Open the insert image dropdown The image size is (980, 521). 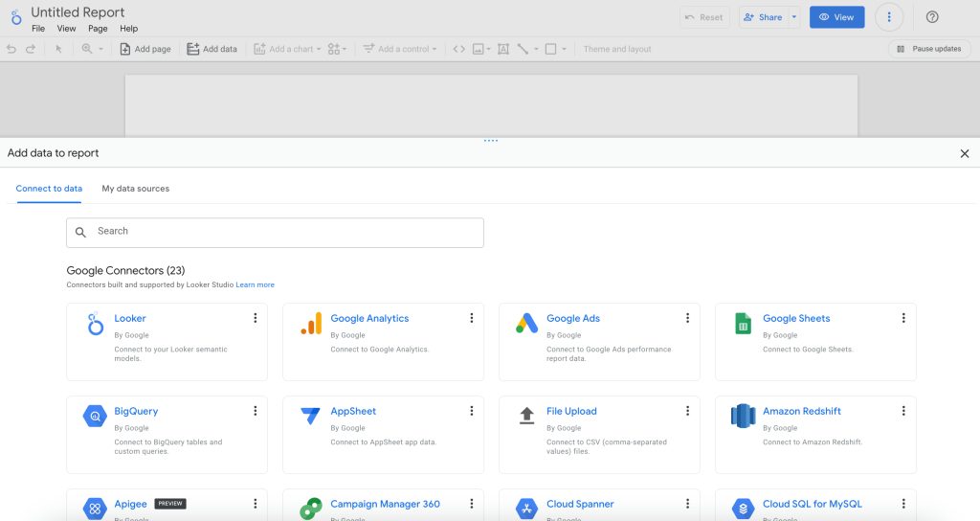pos(481,49)
